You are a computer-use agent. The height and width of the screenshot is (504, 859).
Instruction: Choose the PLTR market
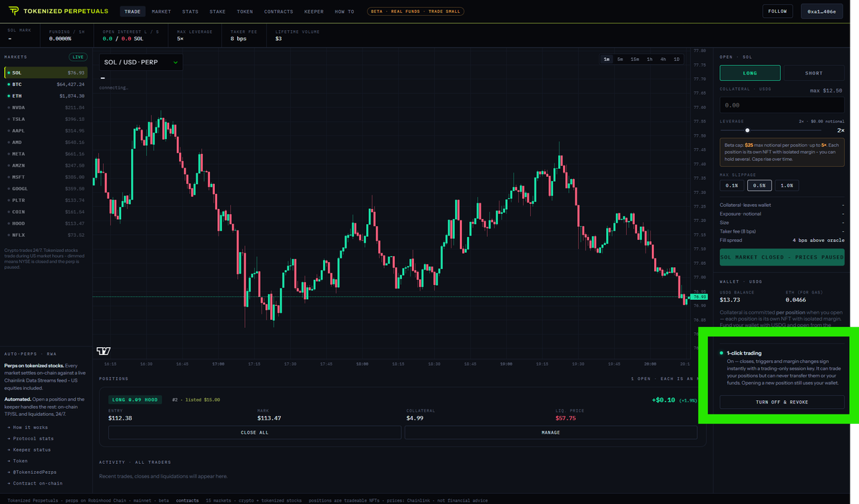46,200
